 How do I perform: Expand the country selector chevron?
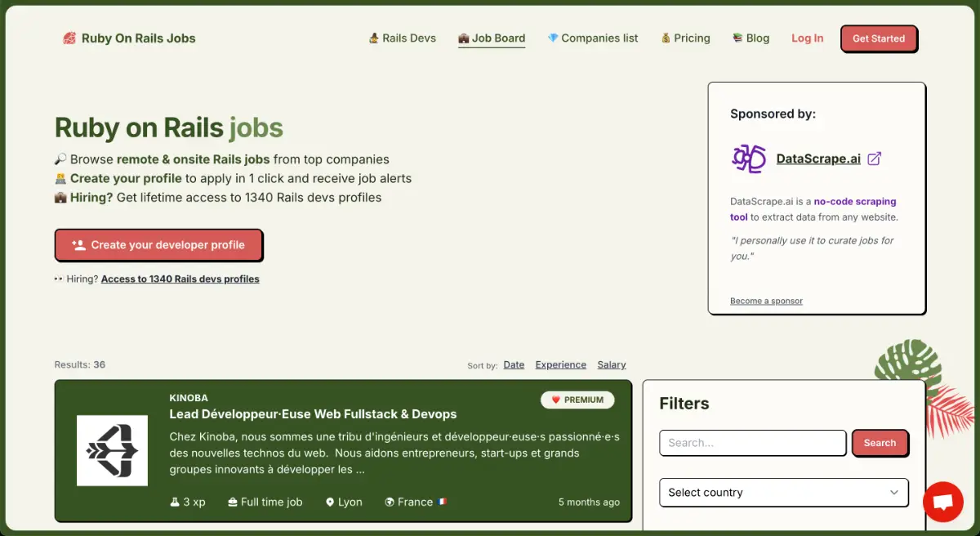click(894, 493)
